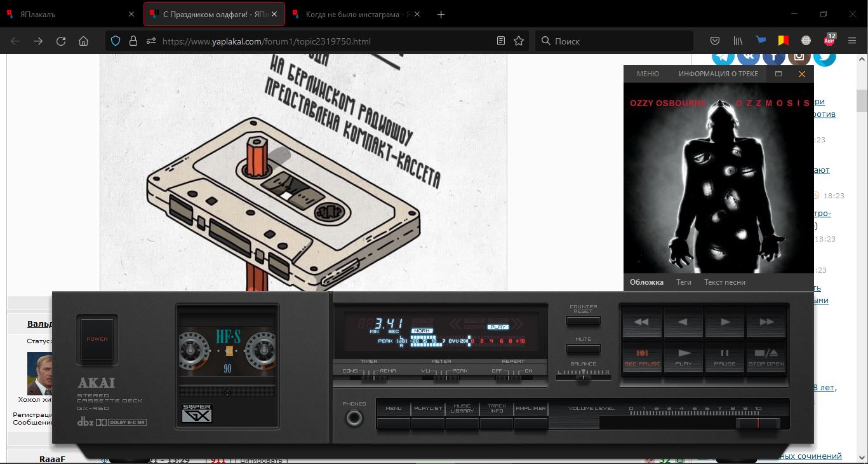Click the PHONES headphone jack
Viewport: 868px width, 464px height.
pyautogui.click(x=354, y=418)
